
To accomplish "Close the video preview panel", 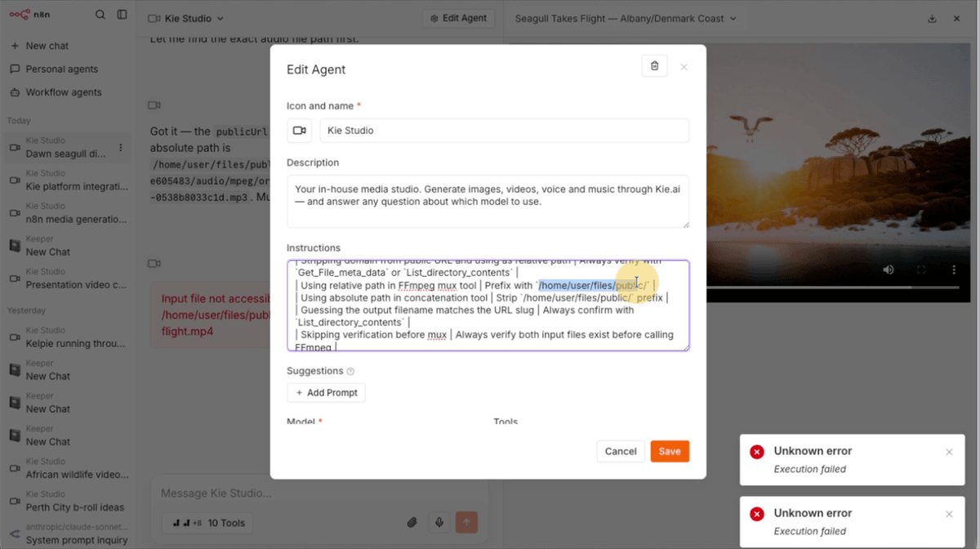I will coord(956,19).
